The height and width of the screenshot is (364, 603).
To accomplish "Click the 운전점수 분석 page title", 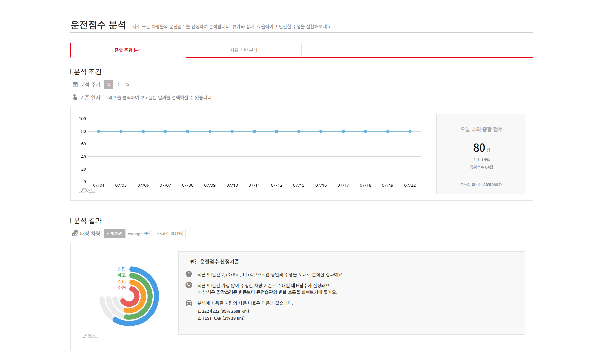I will tap(98, 25).
